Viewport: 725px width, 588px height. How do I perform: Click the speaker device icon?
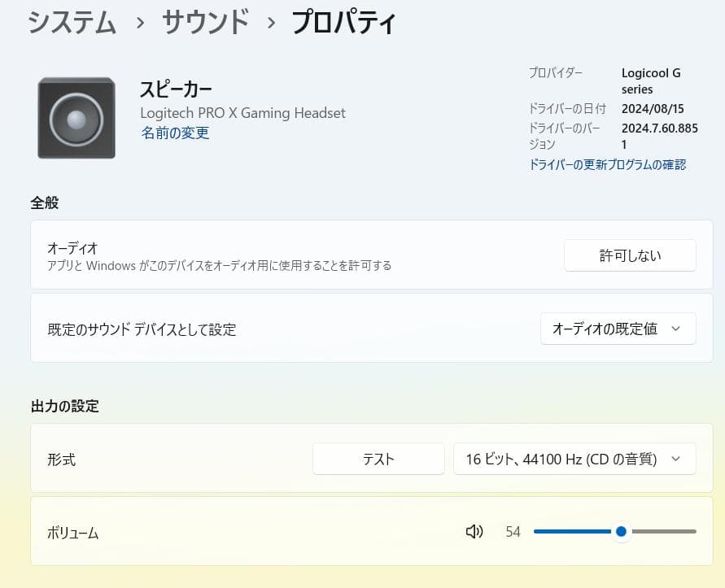[76, 119]
